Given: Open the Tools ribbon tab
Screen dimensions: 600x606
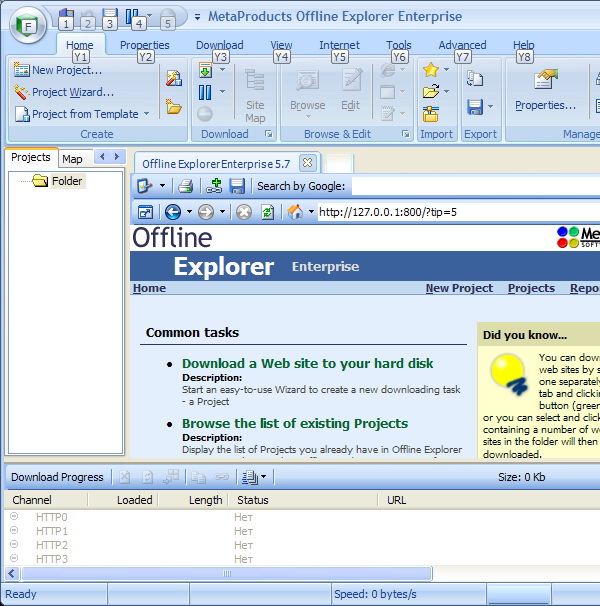Looking at the screenshot, I should pyautogui.click(x=399, y=45).
